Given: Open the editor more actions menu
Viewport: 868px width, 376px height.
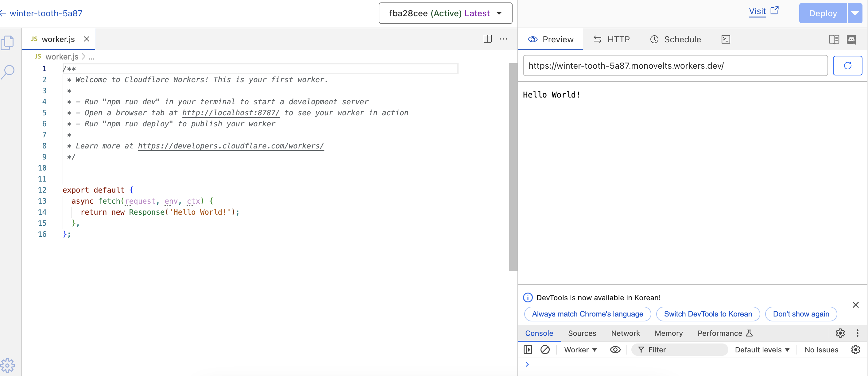Looking at the screenshot, I should [503, 39].
